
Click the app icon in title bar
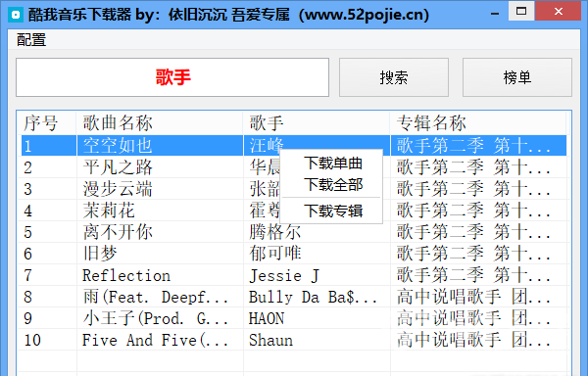[16, 15]
